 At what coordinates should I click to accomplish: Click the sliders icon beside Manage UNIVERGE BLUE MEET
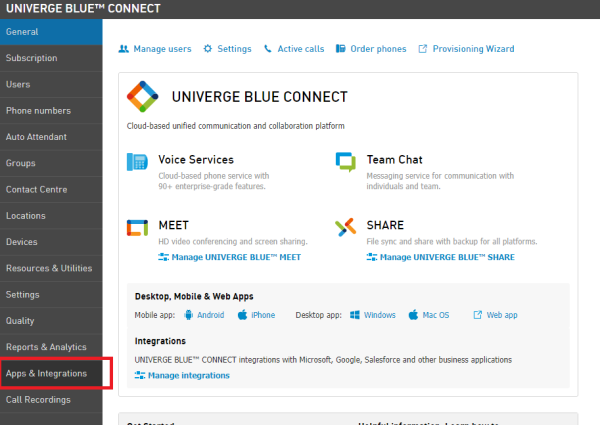click(x=163, y=257)
